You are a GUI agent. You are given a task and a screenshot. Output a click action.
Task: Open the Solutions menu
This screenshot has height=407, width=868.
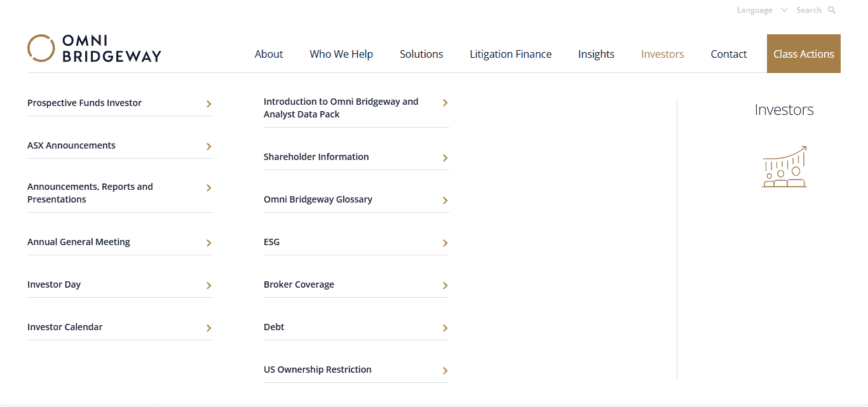pos(421,54)
